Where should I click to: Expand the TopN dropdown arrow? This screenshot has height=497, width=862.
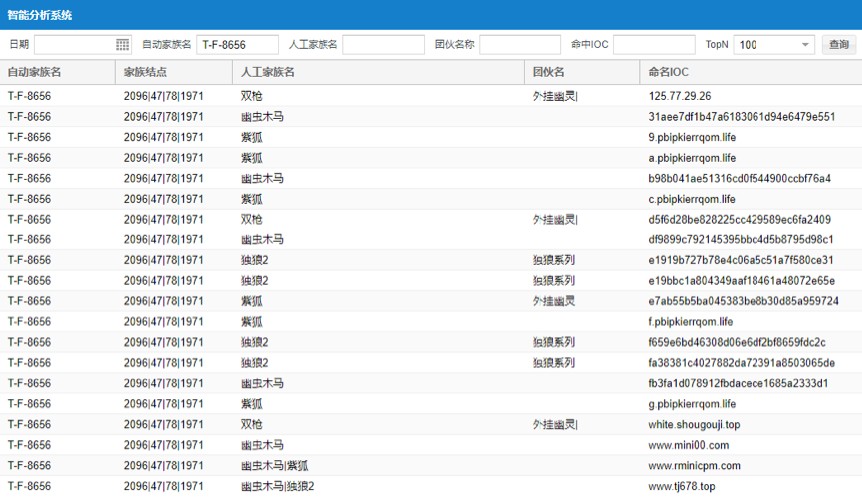point(805,45)
